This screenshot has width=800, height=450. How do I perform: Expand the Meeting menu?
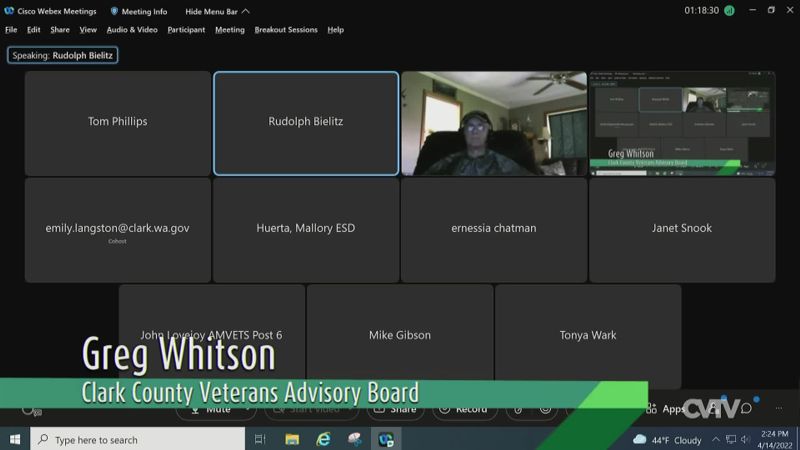pos(230,30)
